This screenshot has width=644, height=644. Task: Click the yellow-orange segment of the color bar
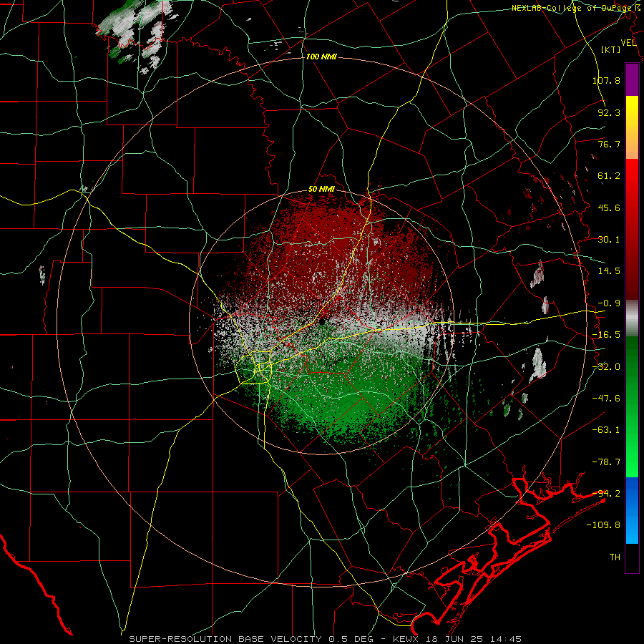tap(632, 127)
